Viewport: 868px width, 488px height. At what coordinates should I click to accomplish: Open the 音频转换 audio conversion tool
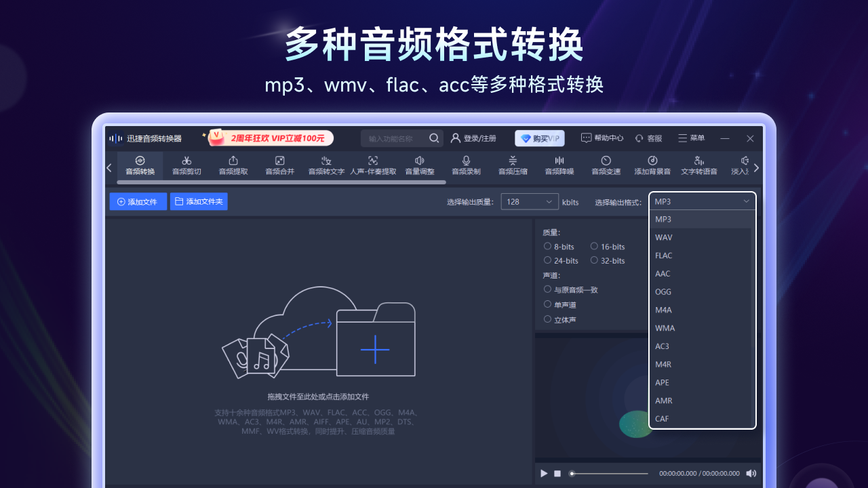pyautogui.click(x=140, y=165)
